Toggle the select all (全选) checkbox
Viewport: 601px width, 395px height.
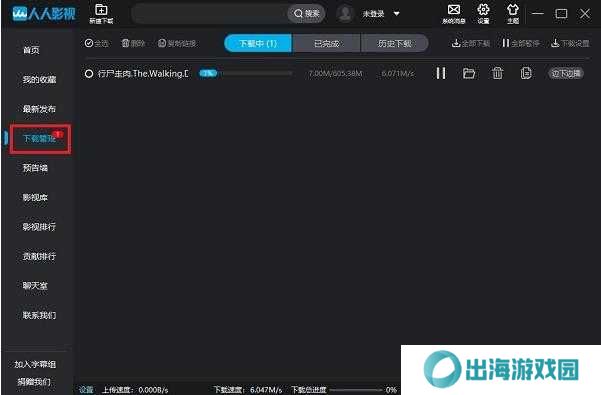89,43
